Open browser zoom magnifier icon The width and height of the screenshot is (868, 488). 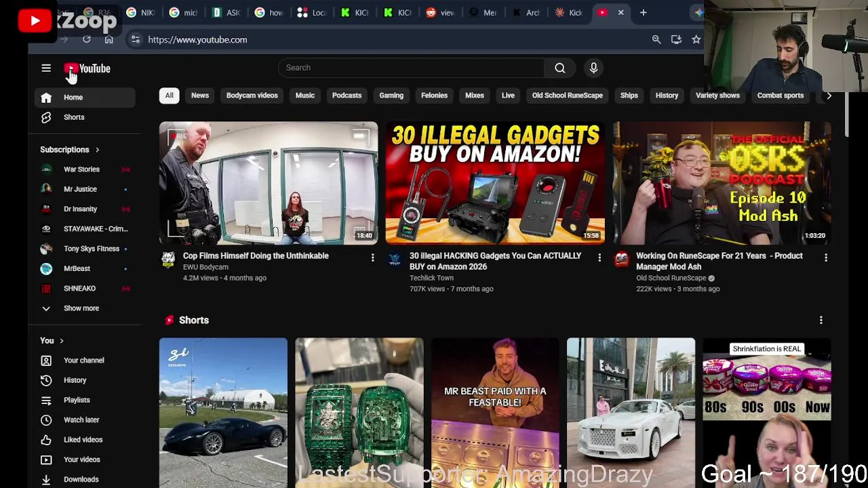656,40
